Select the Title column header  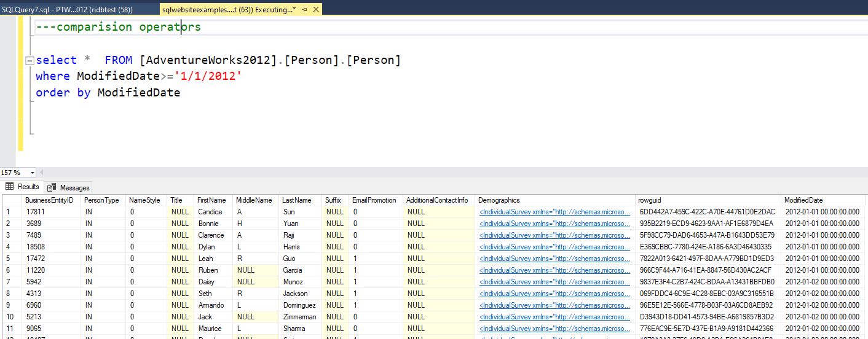[181, 200]
